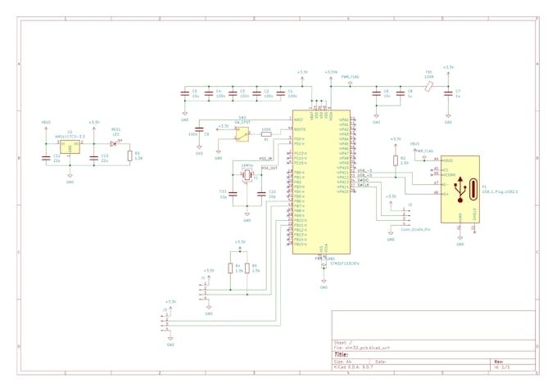The width and height of the screenshot is (557, 392).
Task: Select the Sheet: / title block entry
Action: click(x=342, y=343)
